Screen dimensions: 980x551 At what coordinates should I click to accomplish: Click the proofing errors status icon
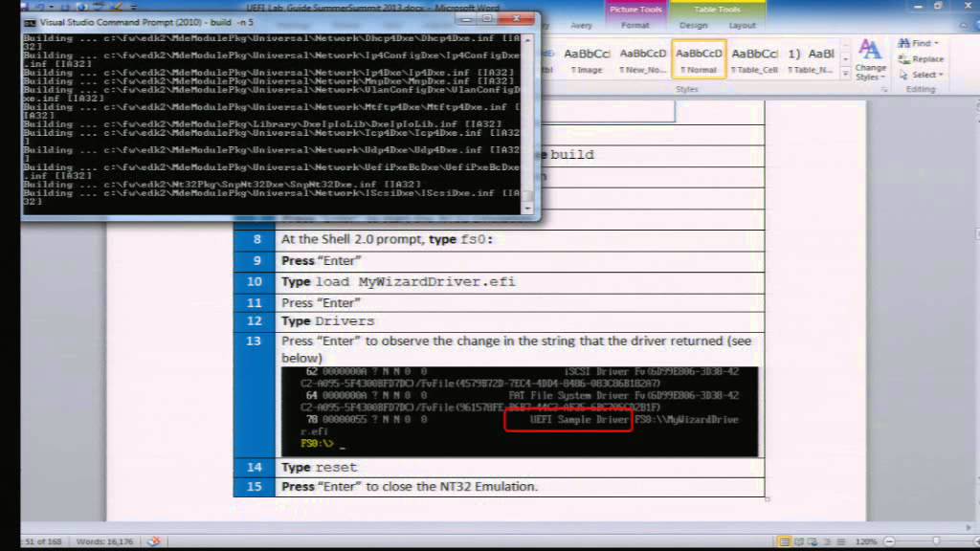click(154, 541)
